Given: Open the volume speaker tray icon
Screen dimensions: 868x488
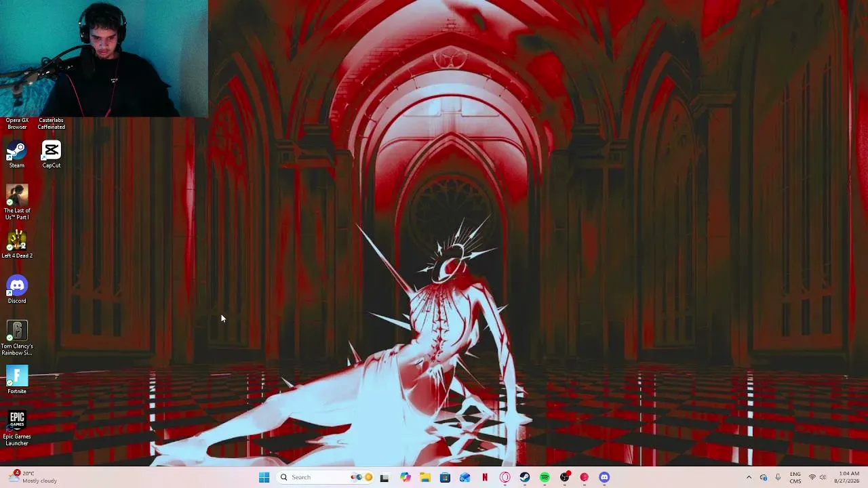Looking at the screenshot, I should (x=824, y=477).
